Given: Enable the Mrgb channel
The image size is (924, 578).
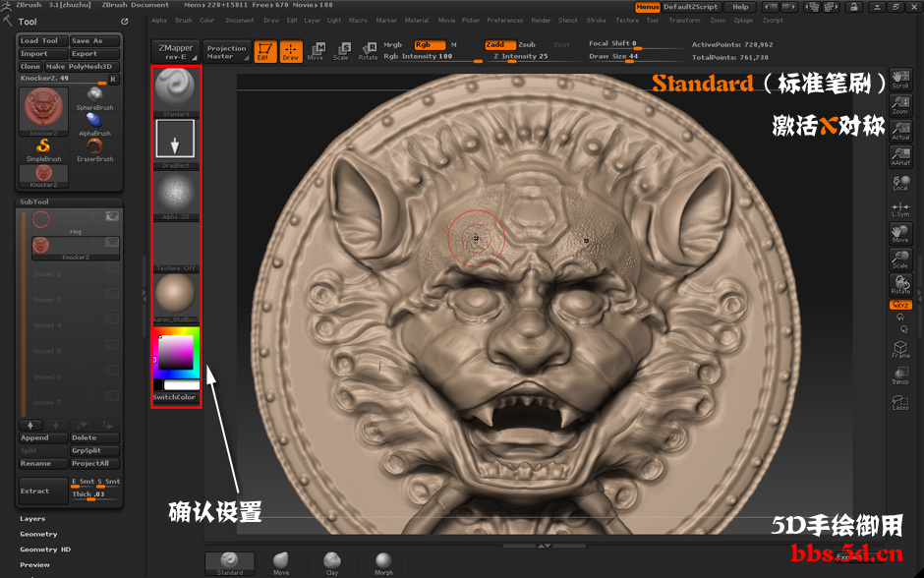Looking at the screenshot, I should click(x=393, y=45).
